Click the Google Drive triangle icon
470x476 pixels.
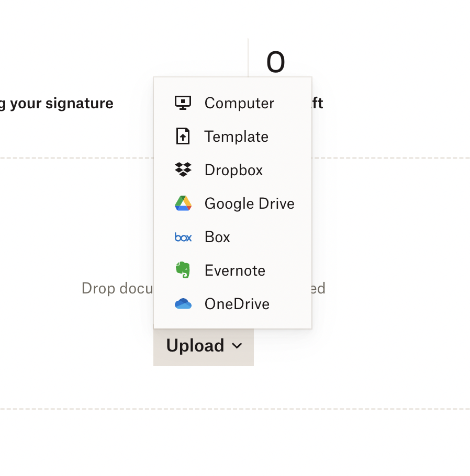coord(183,203)
